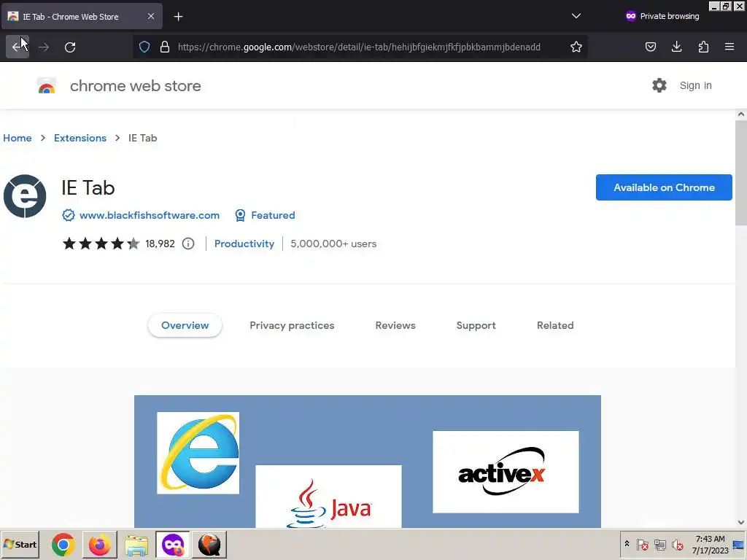Click the Private browsing indicator
This screenshot has width=747, height=560.
[x=662, y=16]
